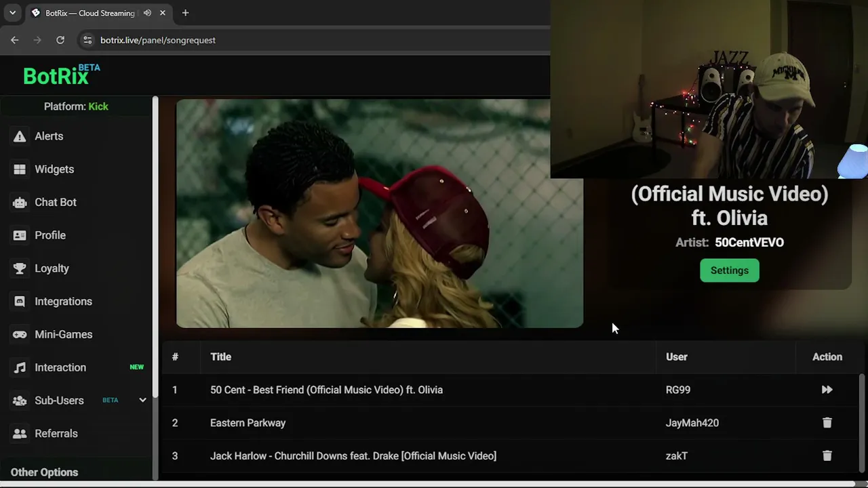Delete Jack Harlow Churchill Downs from queue
Screen dimensions: 868x488
[827, 456]
